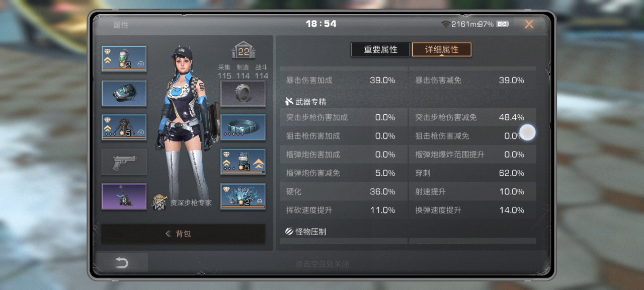Switch to the 重要属性 tab
644x290 pixels.
[x=380, y=49]
